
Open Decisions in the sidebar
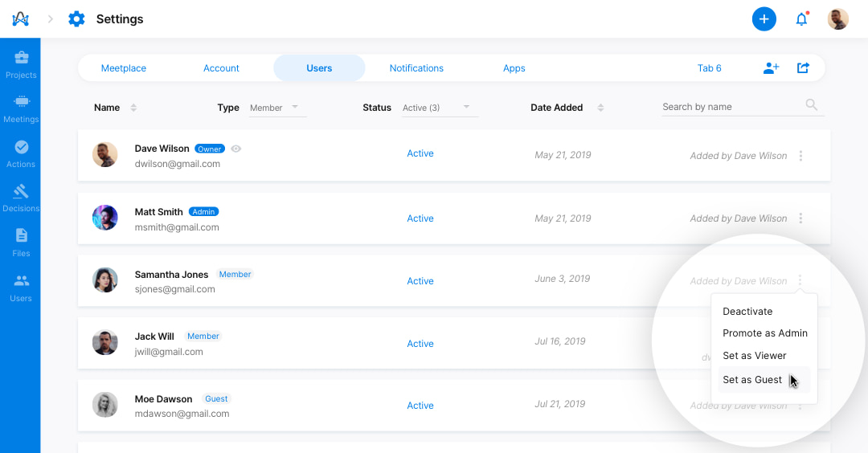21,198
